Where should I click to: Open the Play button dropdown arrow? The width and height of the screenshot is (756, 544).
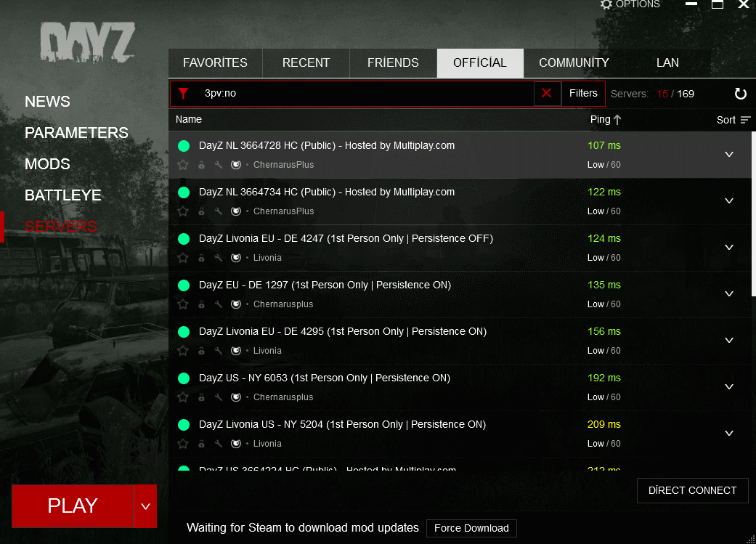tap(145, 506)
